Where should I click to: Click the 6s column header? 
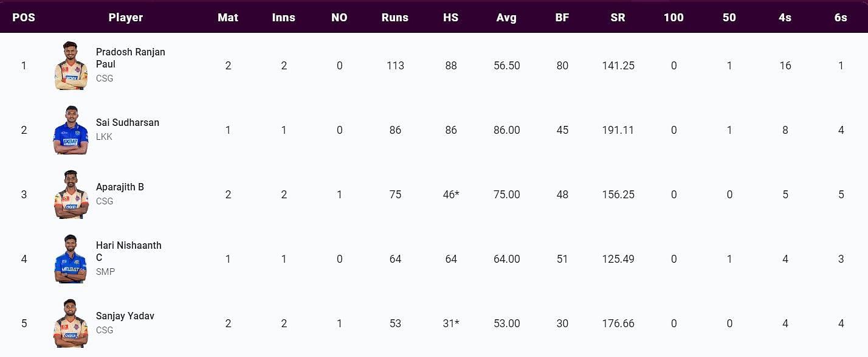point(841,18)
